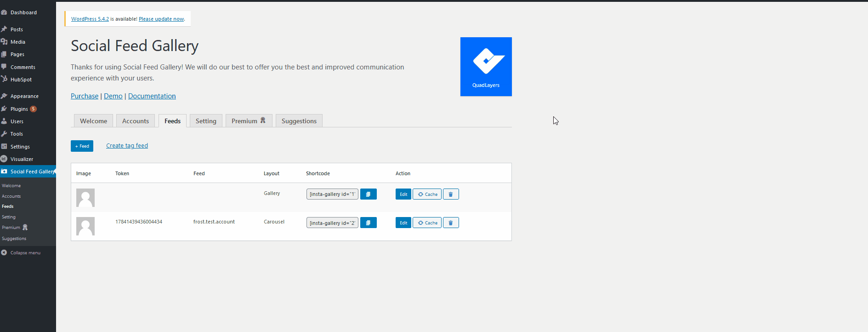The width and height of the screenshot is (868, 332).
Task: Open the Documentation link
Action: (x=152, y=96)
